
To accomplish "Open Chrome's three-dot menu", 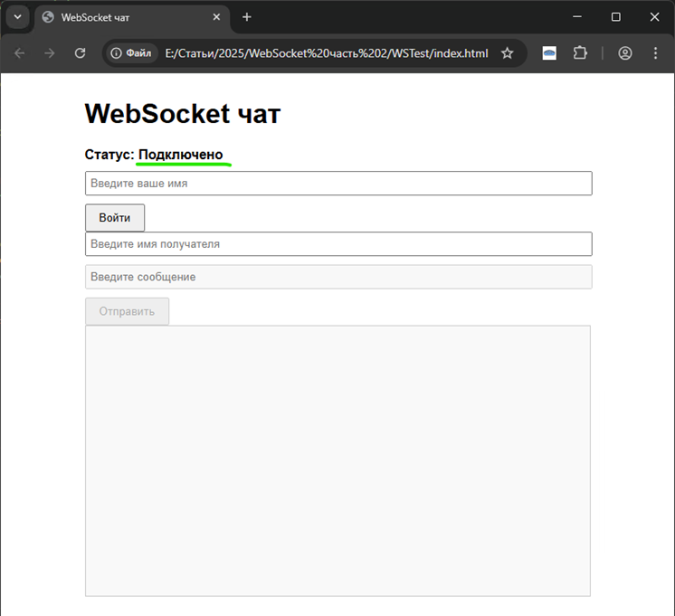I will click(655, 53).
